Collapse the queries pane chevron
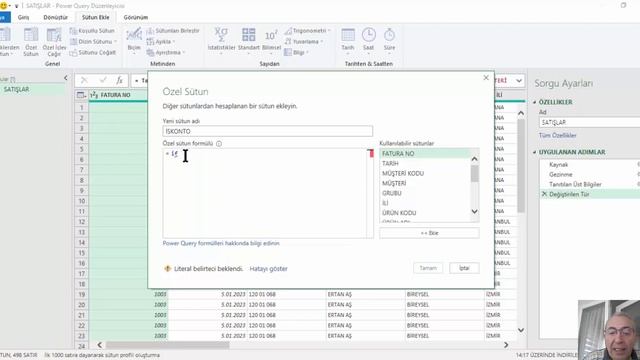Screen dimensions: 640x360 pos(66,78)
